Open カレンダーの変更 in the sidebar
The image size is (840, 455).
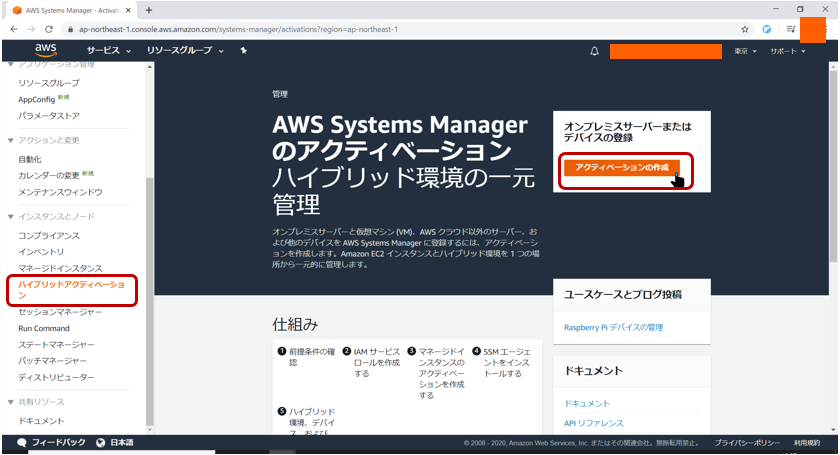(x=49, y=176)
